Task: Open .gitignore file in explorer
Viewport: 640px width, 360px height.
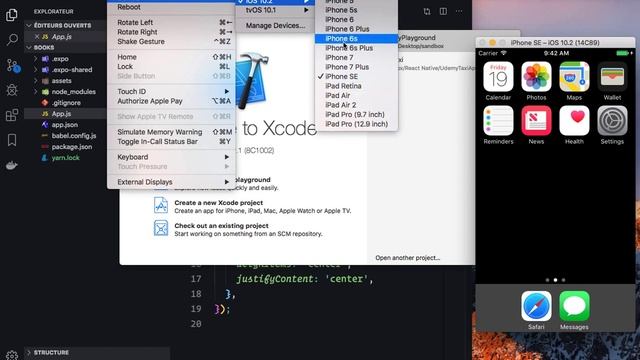Action: [x=65, y=103]
